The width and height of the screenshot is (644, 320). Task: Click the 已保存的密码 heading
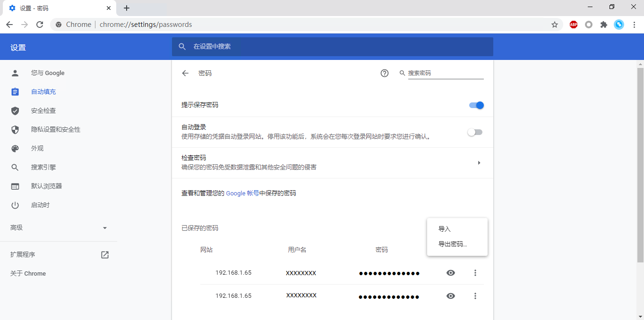tap(200, 228)
